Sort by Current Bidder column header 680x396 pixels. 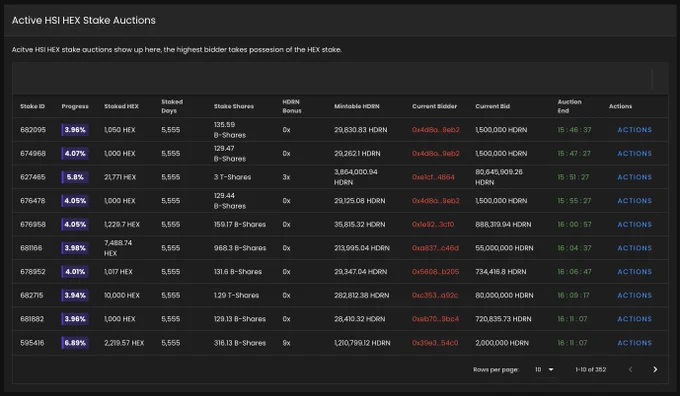(435, 106)
